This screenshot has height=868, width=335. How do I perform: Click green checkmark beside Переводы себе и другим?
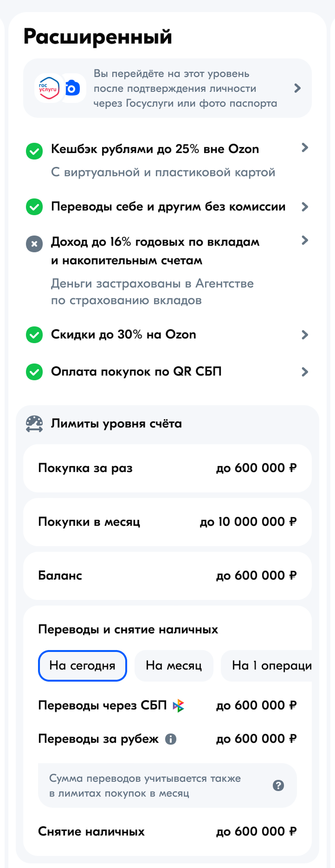tap(34, 207)
